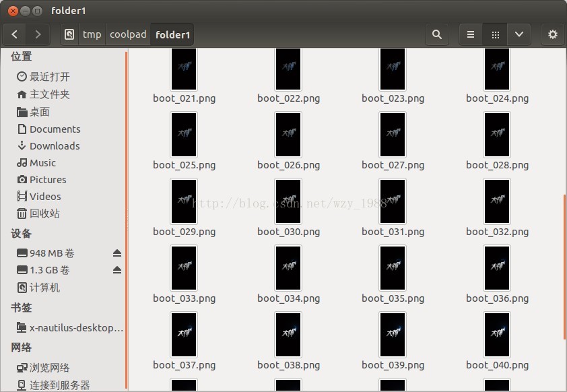Select boot_030.png thumbnail
Screen dimensions: 567x392
pos(288,201)
